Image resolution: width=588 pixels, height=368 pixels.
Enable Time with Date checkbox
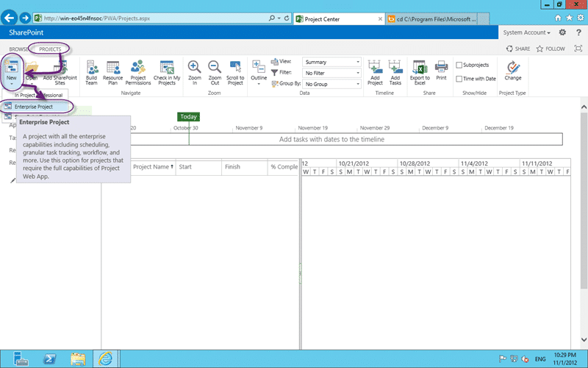pos(459,79)
